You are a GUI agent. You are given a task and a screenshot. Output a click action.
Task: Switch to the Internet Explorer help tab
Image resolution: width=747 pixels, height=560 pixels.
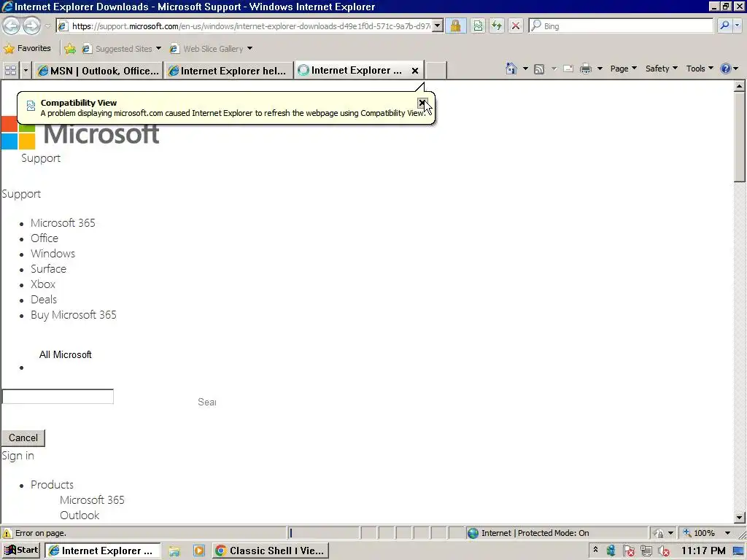tap(228, 71)
